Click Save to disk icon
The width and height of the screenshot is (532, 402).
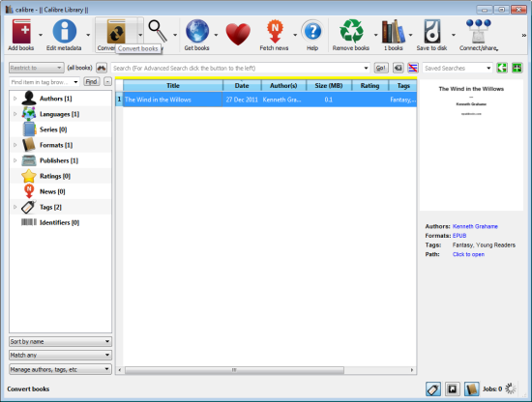[x=432, y=32]
